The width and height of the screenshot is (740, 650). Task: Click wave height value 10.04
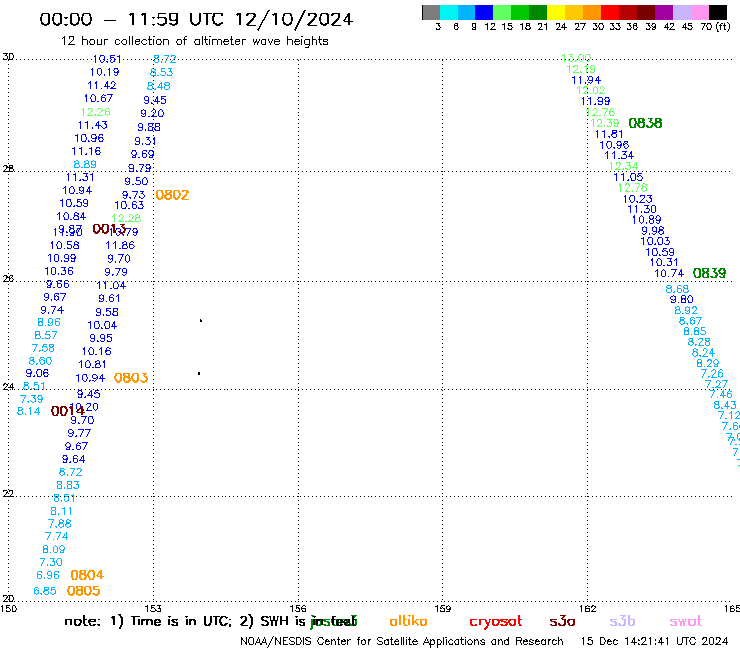pos(102,325)
